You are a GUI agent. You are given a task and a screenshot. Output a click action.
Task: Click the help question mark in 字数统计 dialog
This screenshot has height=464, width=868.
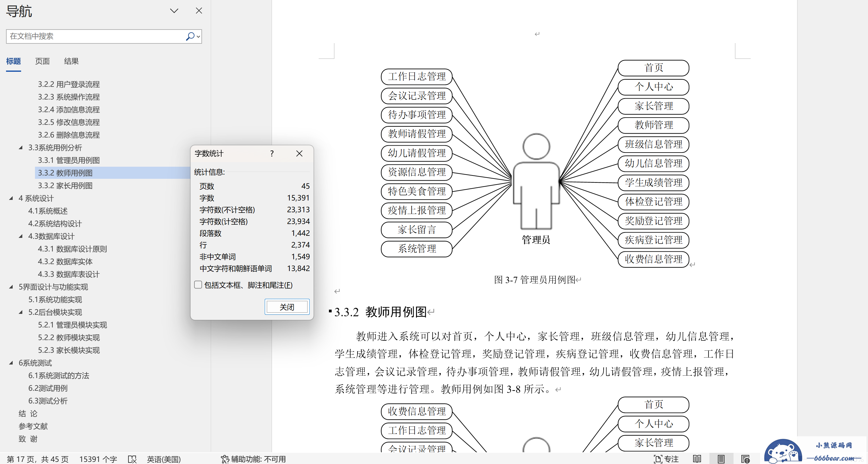[x=272, y=154]
